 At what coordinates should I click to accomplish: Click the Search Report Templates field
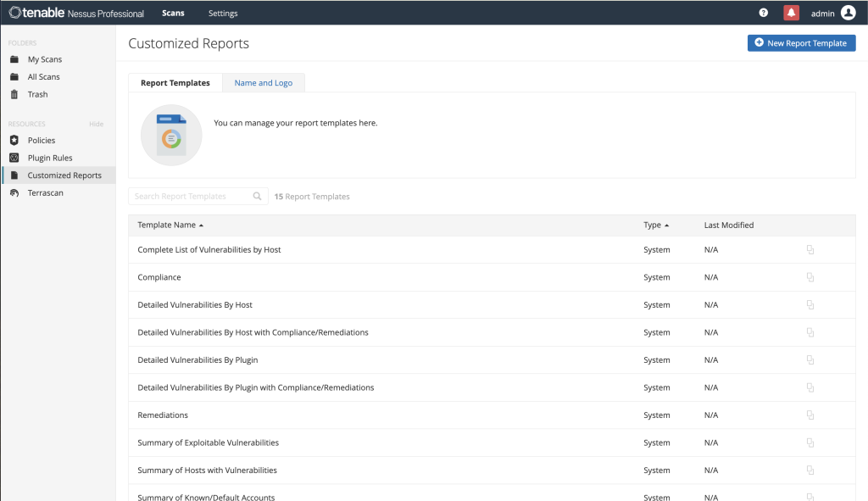tap(192, 197)
